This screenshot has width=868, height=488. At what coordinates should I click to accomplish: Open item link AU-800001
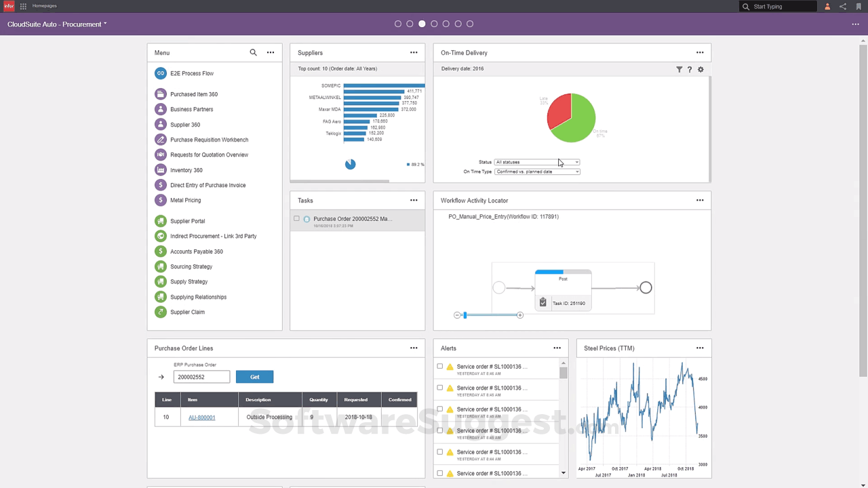click(201, 417)
